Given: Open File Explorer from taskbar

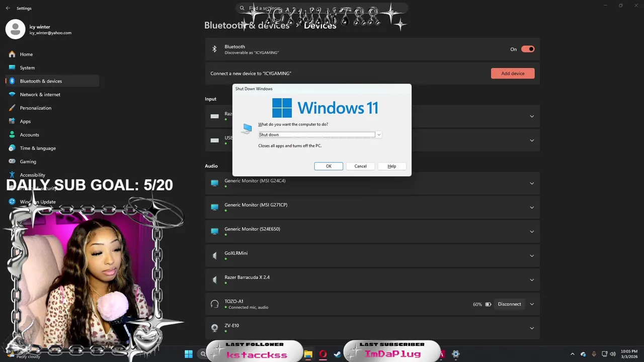Looking at the screenshot, I should coord(308,354).
